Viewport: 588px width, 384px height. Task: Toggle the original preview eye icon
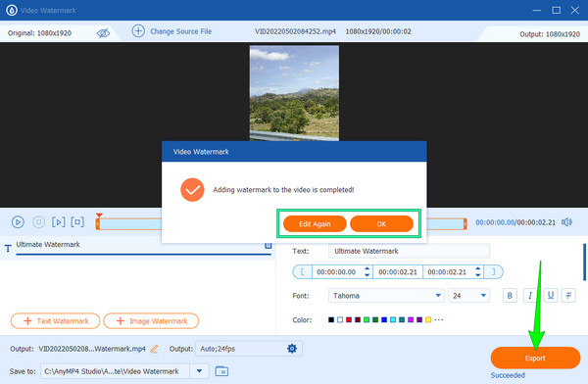[x=103, y=33]
